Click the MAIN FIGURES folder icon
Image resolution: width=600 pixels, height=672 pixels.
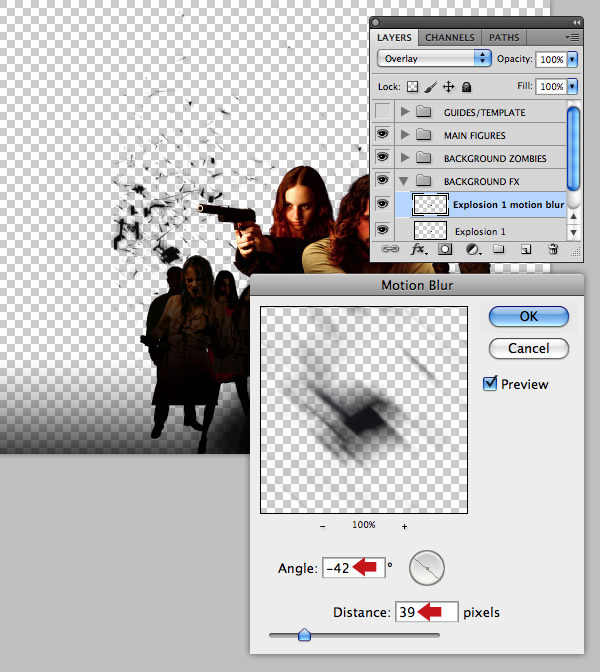click(x=423, y=135)
